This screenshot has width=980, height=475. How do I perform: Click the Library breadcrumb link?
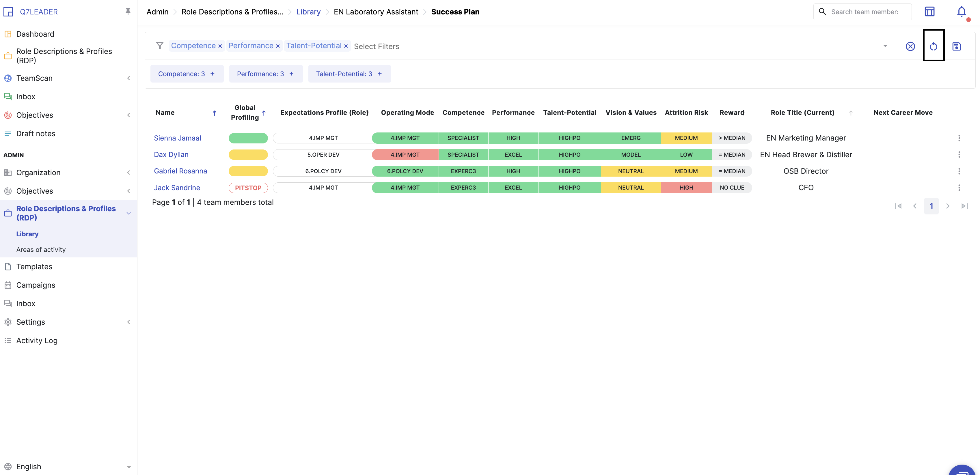308,12
